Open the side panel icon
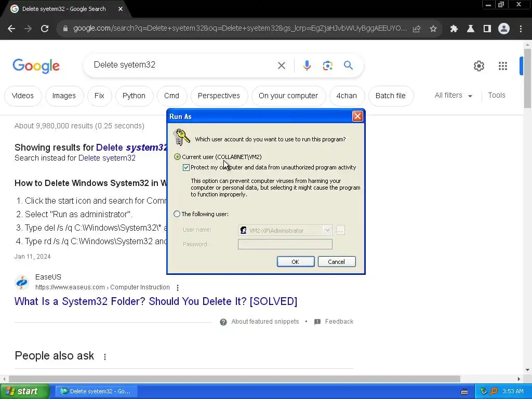This screenshot has height=399, width=532. click(487, 29)
